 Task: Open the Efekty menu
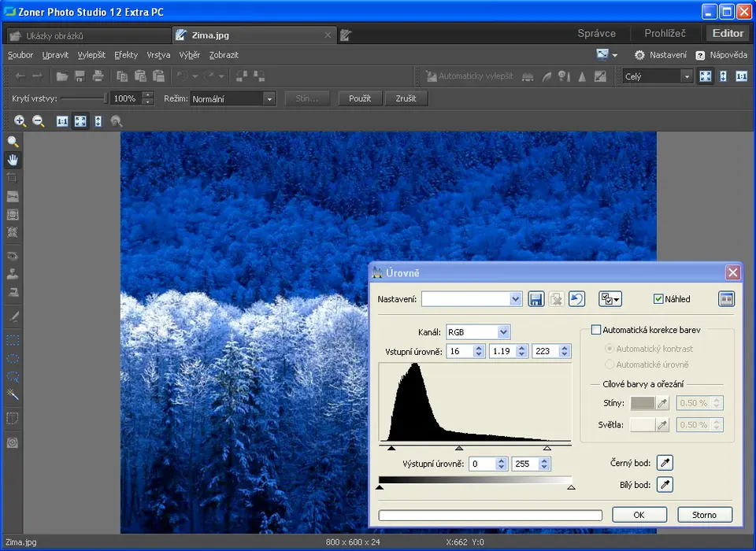click(125, 55)
